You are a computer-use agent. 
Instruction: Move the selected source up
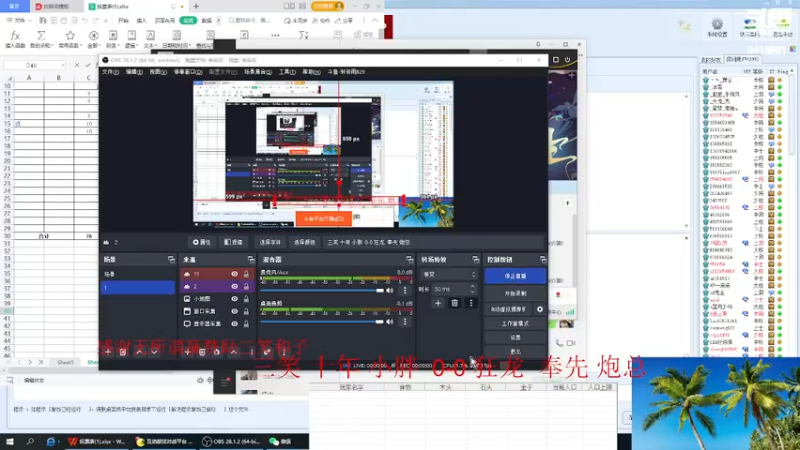233,352
